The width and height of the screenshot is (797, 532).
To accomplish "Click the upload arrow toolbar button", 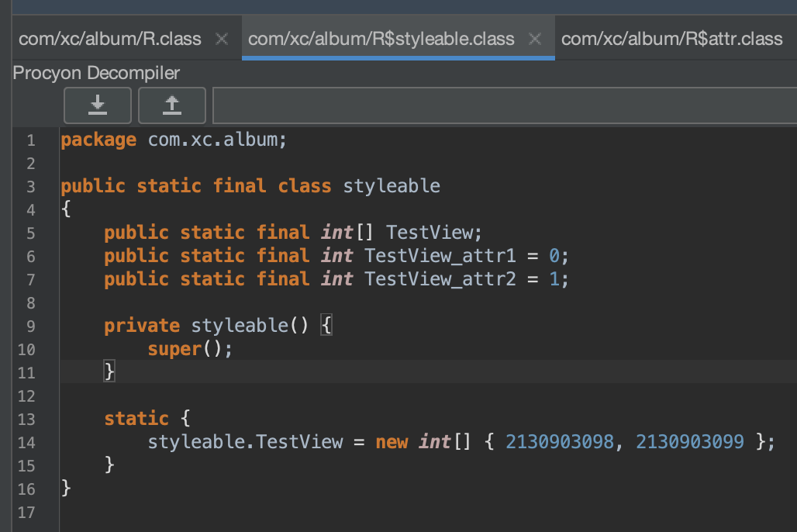I will point(171,105).
